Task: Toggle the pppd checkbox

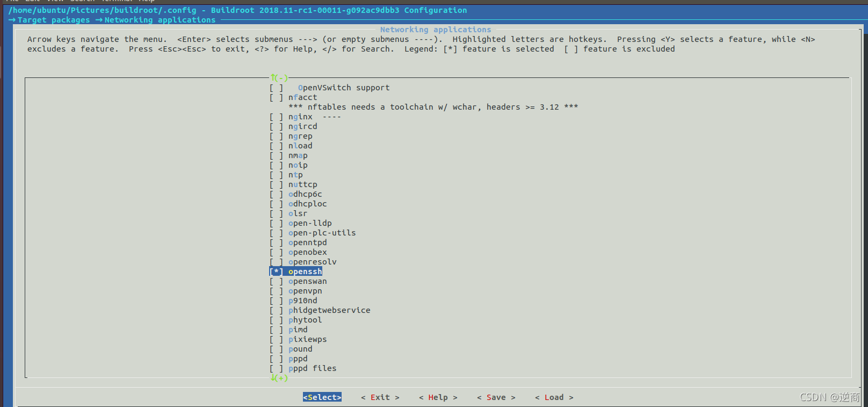Action: tap(276, 359)
